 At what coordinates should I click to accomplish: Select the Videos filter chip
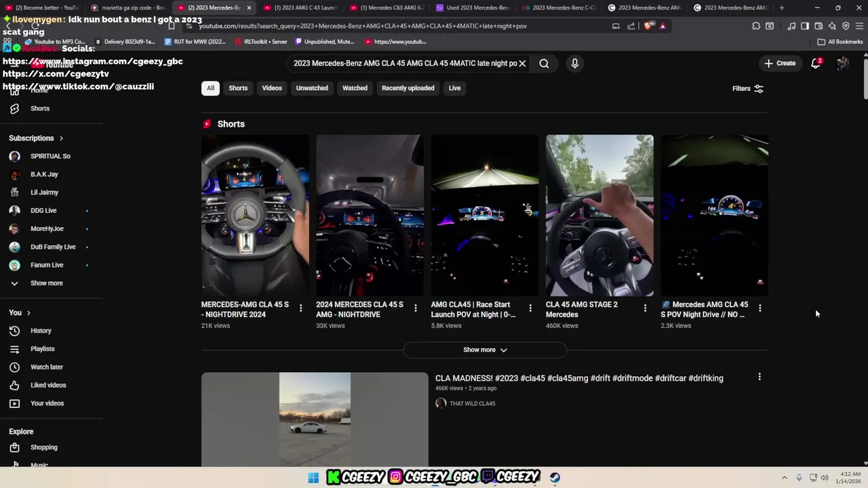[x=272, y=88]
